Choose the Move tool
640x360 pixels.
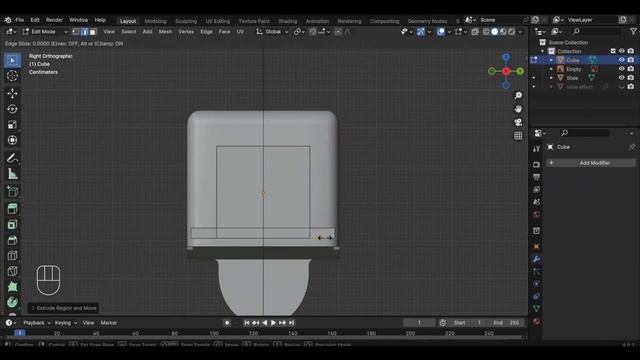point(12,93)
